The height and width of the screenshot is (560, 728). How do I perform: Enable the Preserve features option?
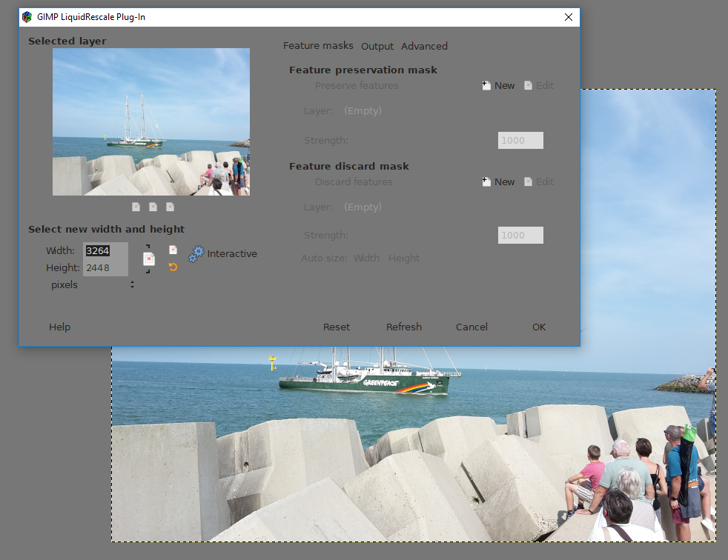pos(357,86)
